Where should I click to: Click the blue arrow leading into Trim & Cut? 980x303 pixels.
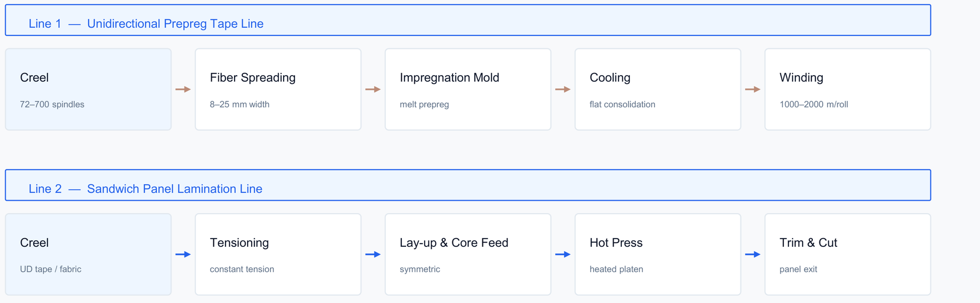[x=753, y=254]
